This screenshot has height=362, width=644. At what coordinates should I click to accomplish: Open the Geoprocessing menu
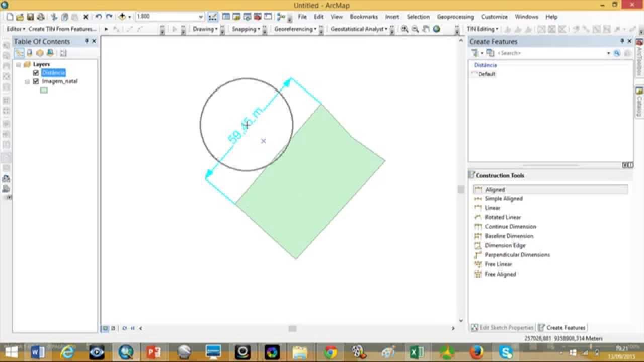(455, 17)
